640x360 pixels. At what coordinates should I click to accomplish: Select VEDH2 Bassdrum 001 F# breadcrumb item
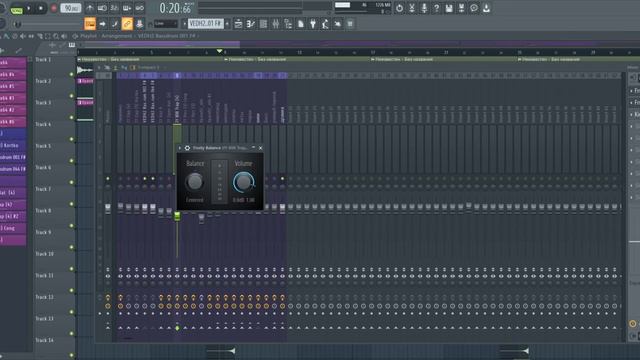167,36
